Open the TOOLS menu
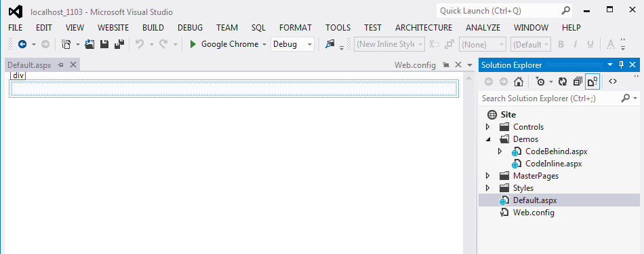This screenshot has height=254, width=644. coord(338,28)
